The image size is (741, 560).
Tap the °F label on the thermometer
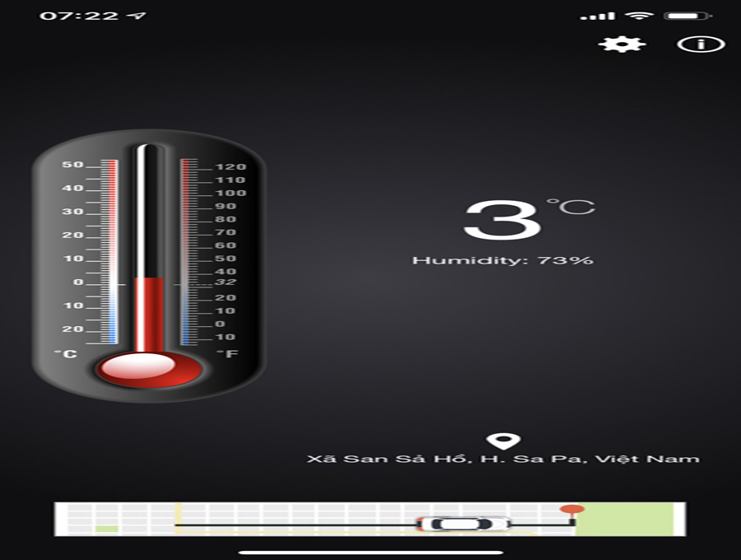pos(227,354)
